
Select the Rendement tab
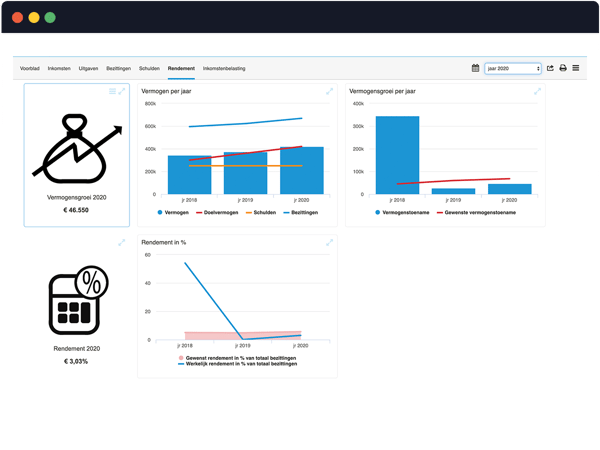tap(181, 68)
